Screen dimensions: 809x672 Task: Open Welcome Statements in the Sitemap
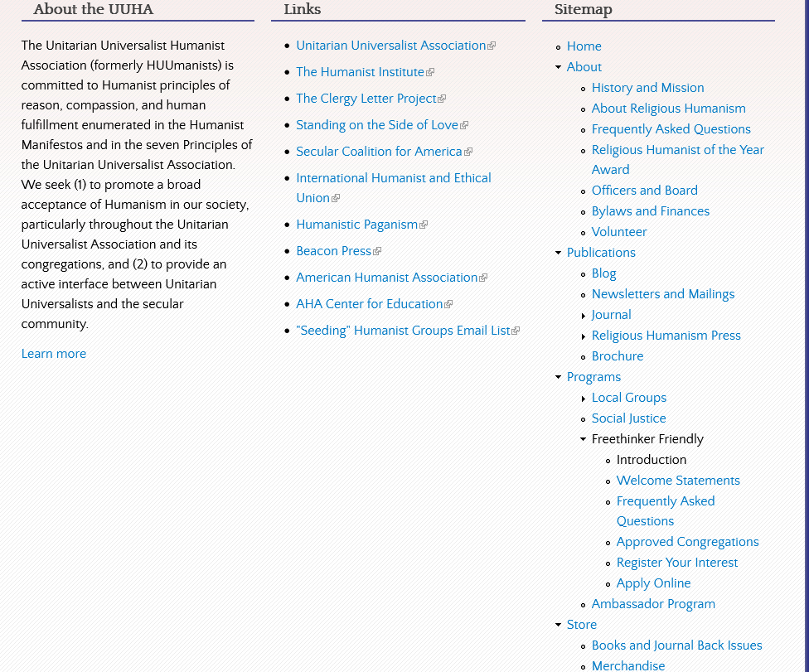[679, 480]
